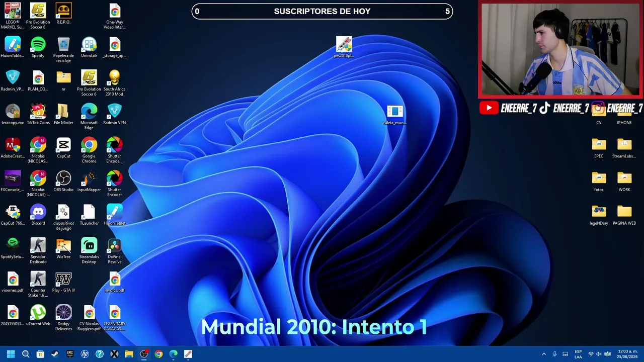Open the muted volume icon in the tray

click(599, 354)
